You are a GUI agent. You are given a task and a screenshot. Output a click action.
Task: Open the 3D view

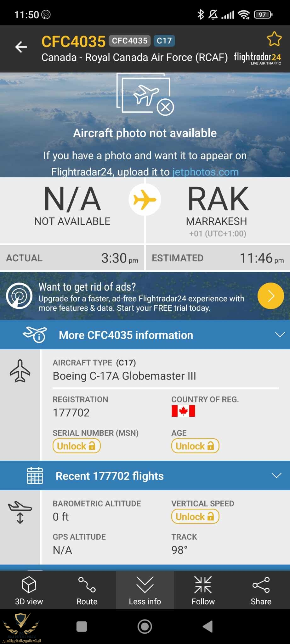pos(29,590)
